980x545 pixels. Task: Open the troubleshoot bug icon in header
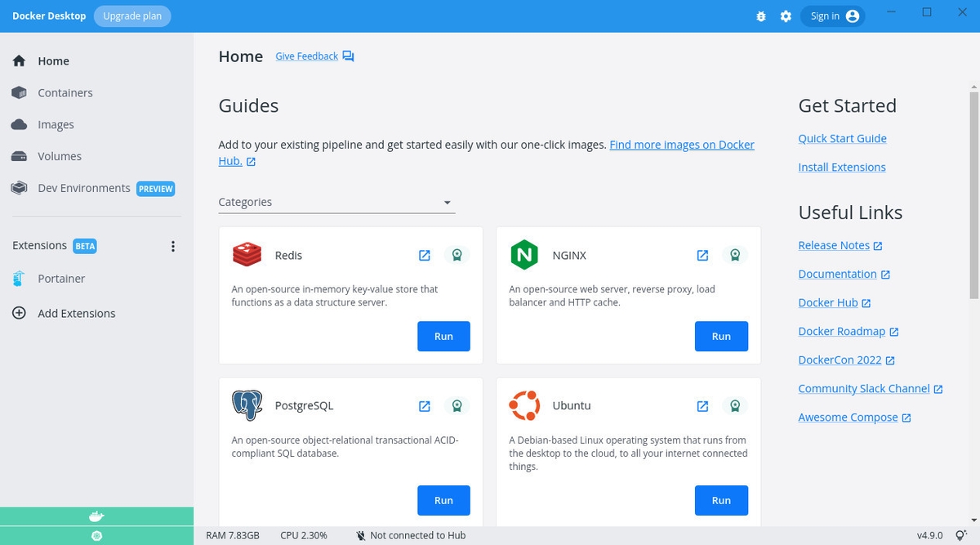click(x=761, y=16)
